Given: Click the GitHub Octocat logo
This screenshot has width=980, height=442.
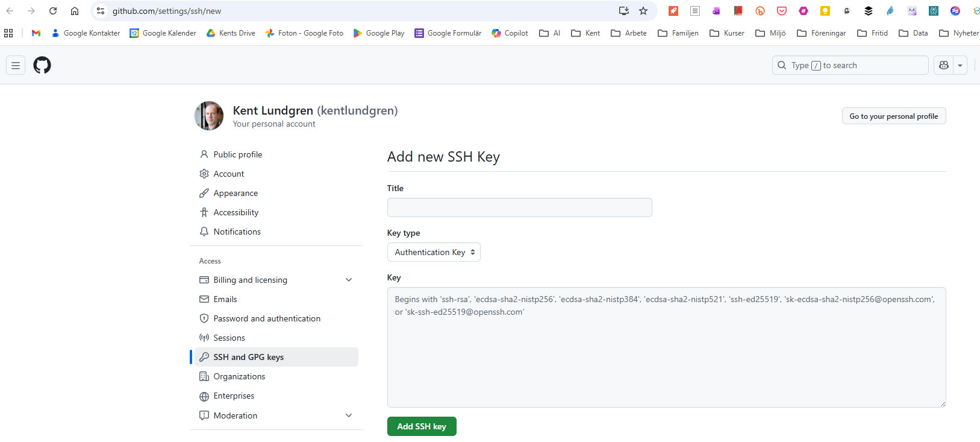Looking at the screenshot, I should [x=42, y=65].
